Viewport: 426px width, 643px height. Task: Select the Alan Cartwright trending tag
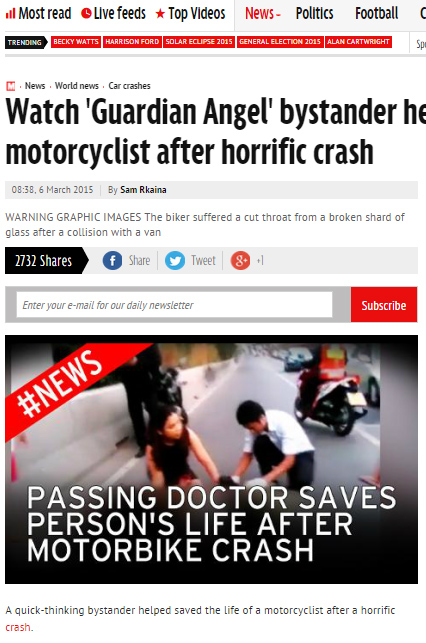358,42
